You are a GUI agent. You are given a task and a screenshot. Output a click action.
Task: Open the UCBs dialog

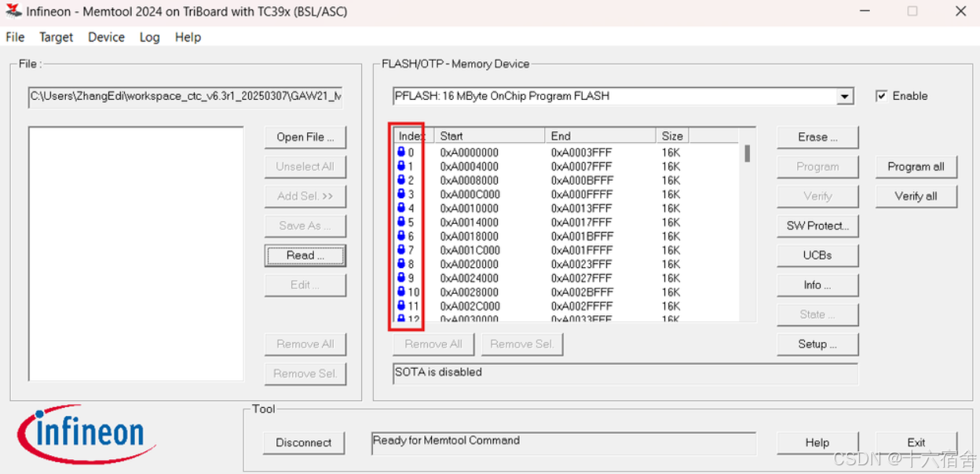[817, 255]
